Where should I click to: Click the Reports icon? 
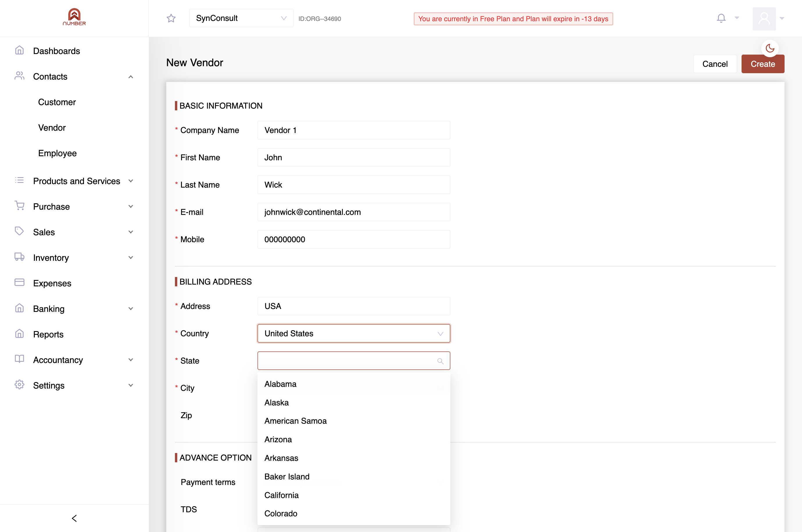(19, 334)
